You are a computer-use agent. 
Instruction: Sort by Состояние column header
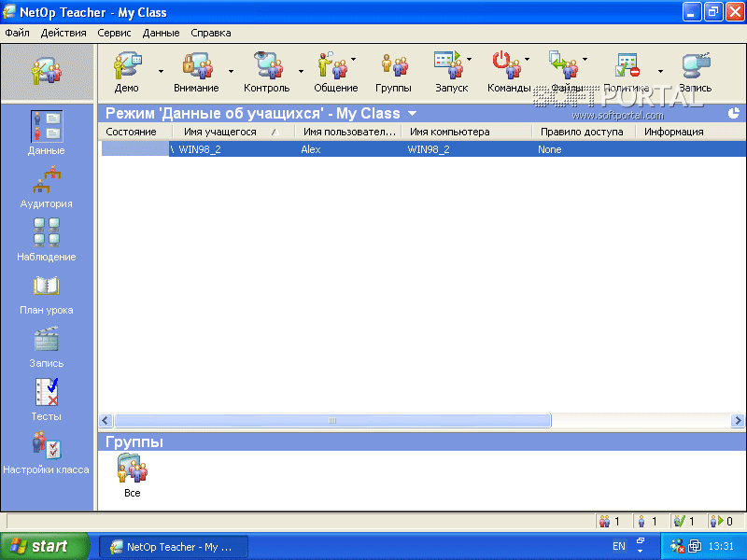(135, 132)
